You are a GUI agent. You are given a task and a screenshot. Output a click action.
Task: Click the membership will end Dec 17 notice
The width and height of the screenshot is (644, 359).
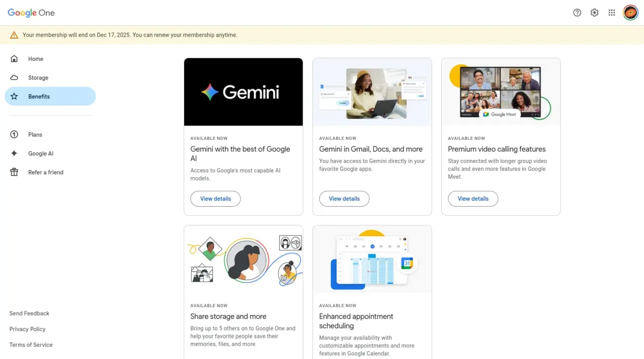coord(130,35)
